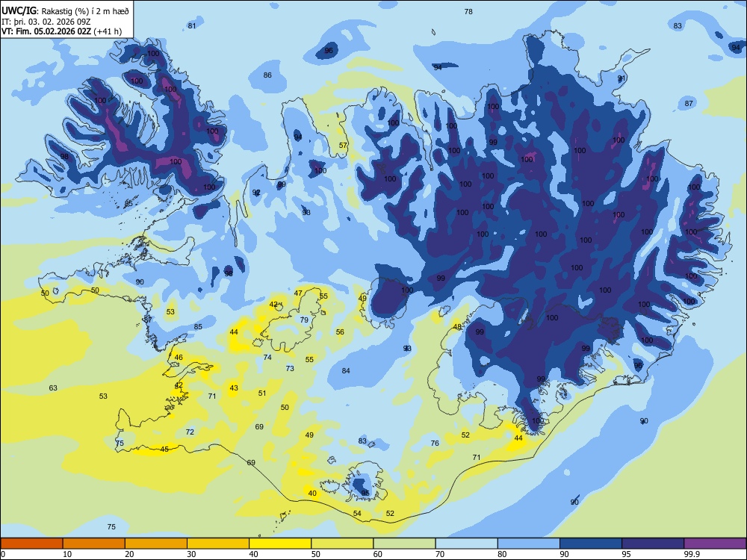Select the 20–30 legend color band
747x560 pixels.
156,544
